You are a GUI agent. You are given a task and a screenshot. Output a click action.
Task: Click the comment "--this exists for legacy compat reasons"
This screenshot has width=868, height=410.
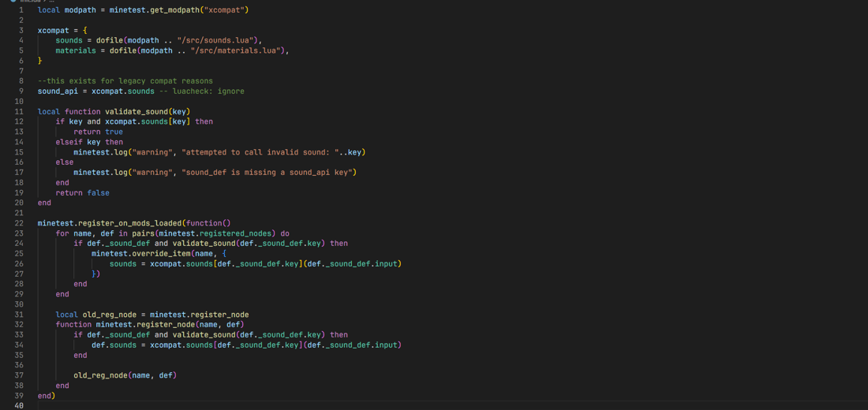coord(125,81)
